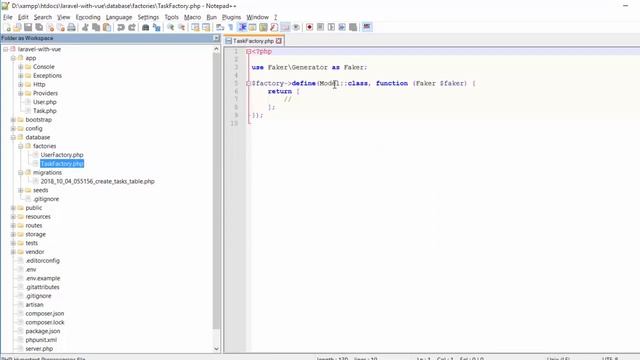Image resolution: width=640 pixels, height=360 pixels.
Task: Redo the edit via toolbar icon
Action: point(131,27)
